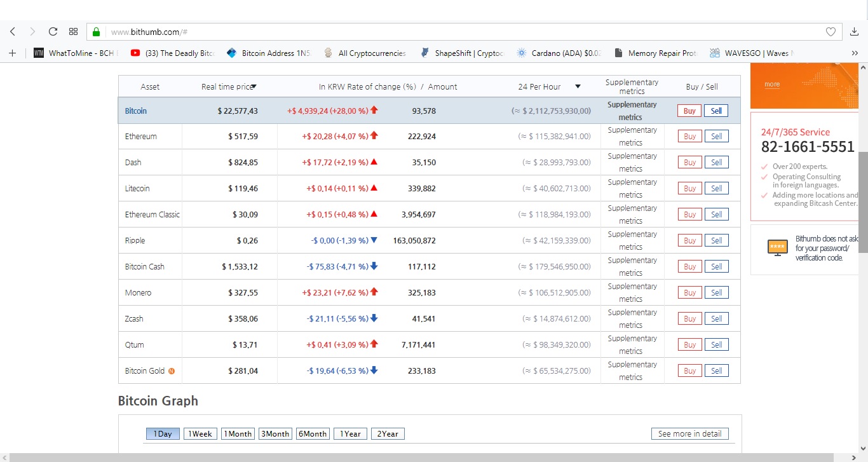The width and height of the screenshot is (868, 462).
Task: Open the YouTube Deadly Bitcoin bookmark
Action: (x=172, y=53)
